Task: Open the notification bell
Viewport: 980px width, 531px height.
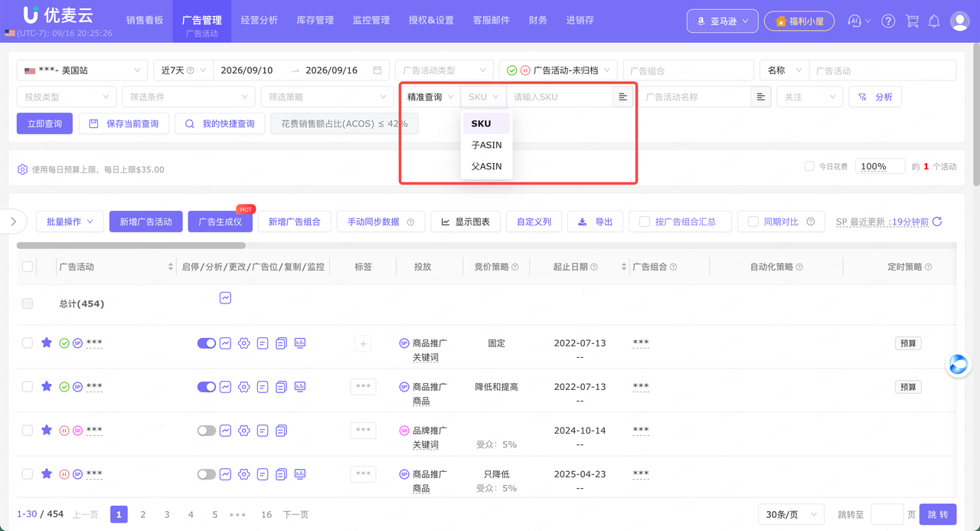Action: (x=936, y=21)
